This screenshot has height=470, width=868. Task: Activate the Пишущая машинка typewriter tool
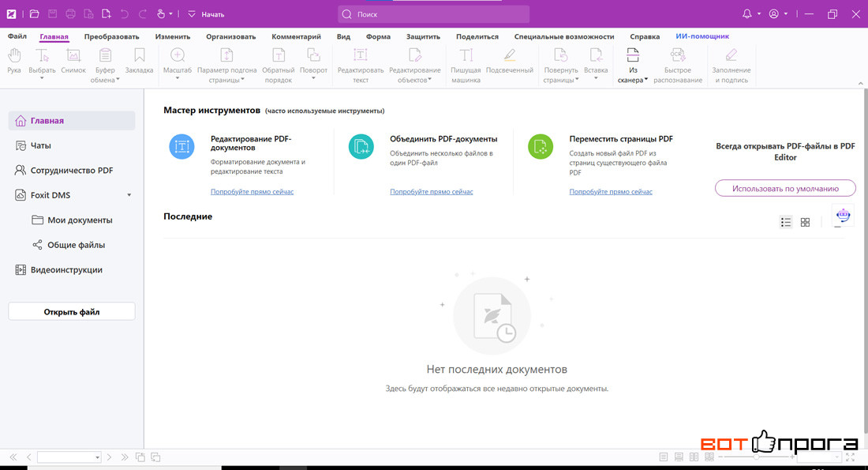[x=466, y=66]
